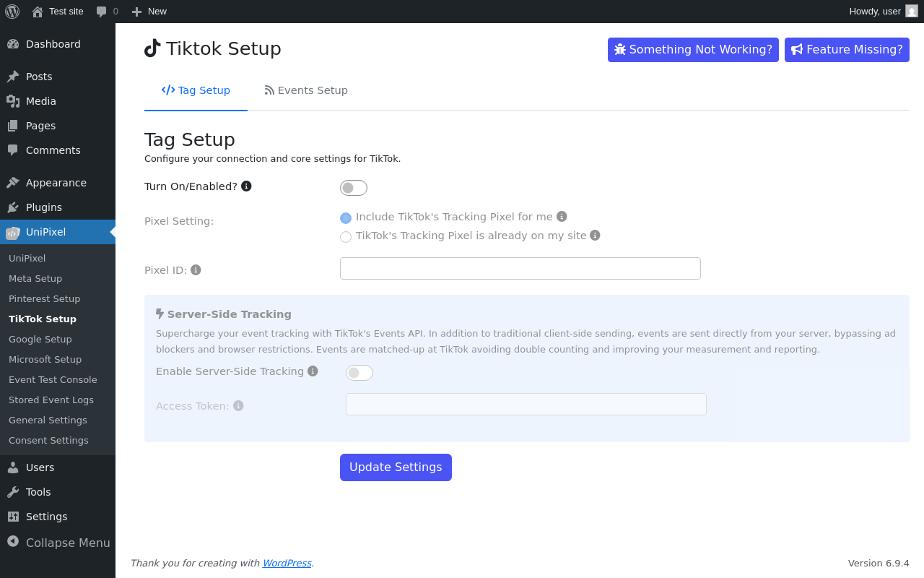
Task: Select TikTok's Tracking Pixel already on my site
Action: (x=346, y=237)
